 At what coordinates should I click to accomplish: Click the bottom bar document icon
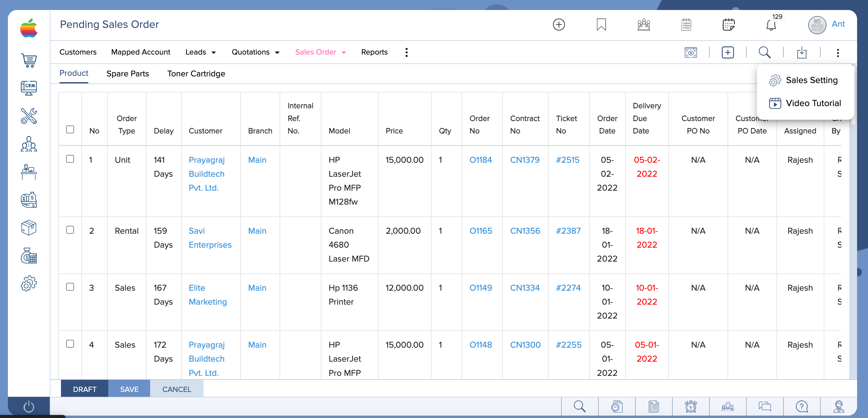tap(654, 406)
